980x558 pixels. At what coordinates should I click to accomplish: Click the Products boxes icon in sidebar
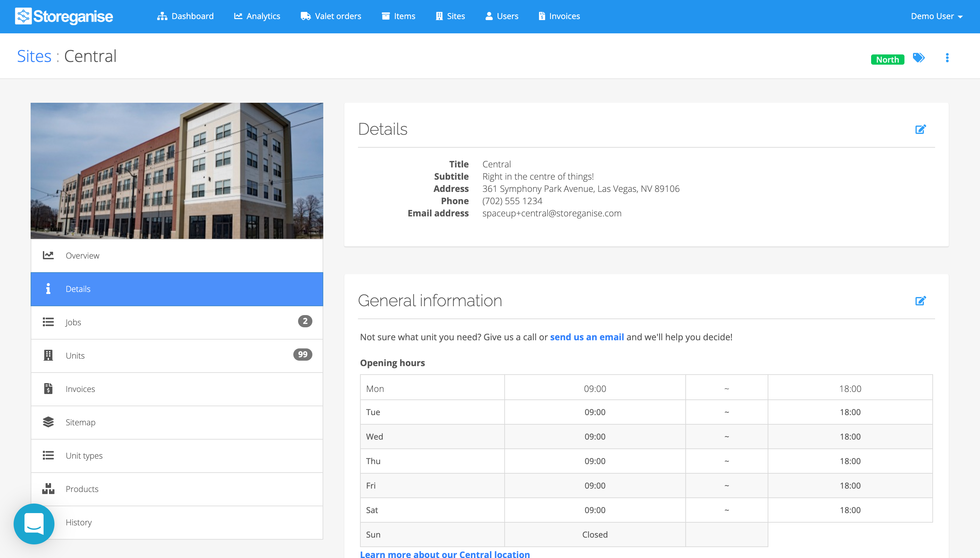coord(48,489)
